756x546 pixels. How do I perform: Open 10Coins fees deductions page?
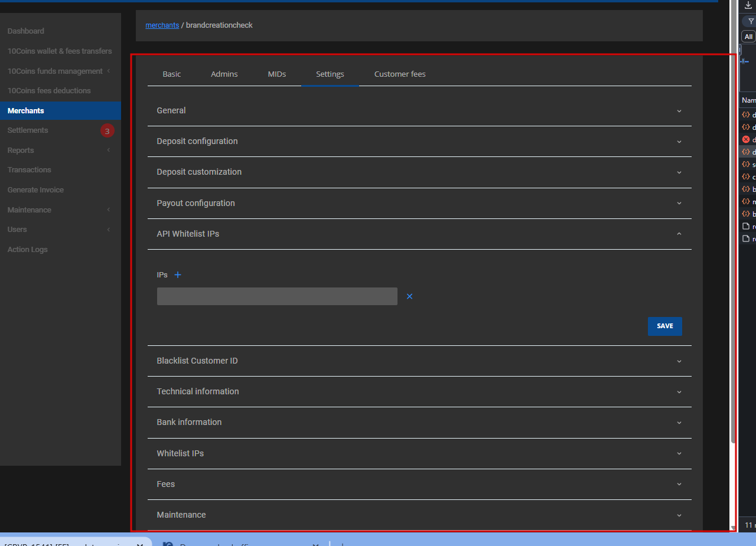point(49,91)
